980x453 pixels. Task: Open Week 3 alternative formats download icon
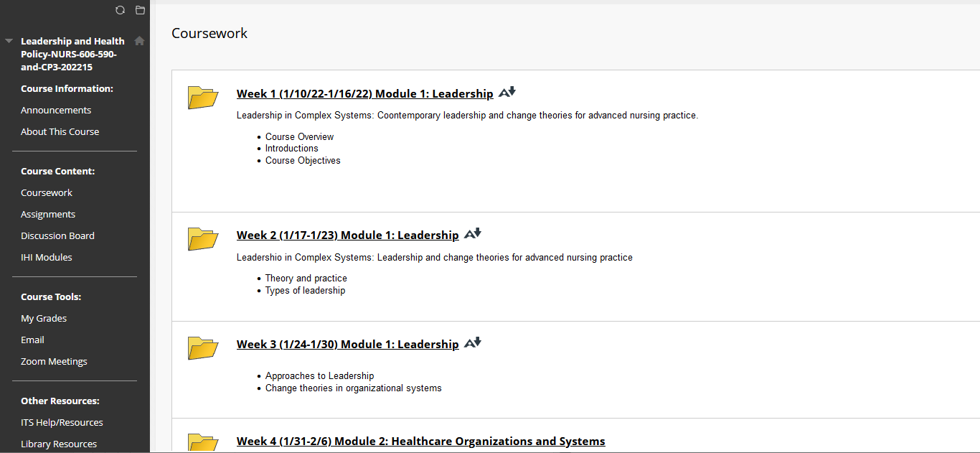point(473,343)
